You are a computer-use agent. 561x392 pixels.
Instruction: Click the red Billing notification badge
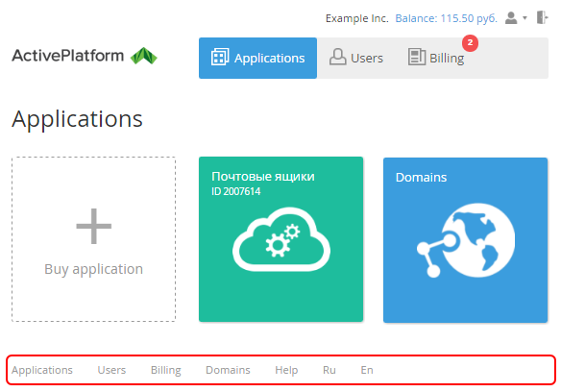(470, 42)
